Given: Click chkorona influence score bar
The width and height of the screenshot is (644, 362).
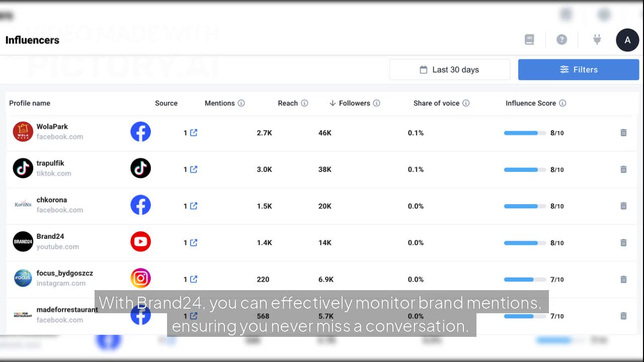Looking at the screenshot, I should 525,207.
